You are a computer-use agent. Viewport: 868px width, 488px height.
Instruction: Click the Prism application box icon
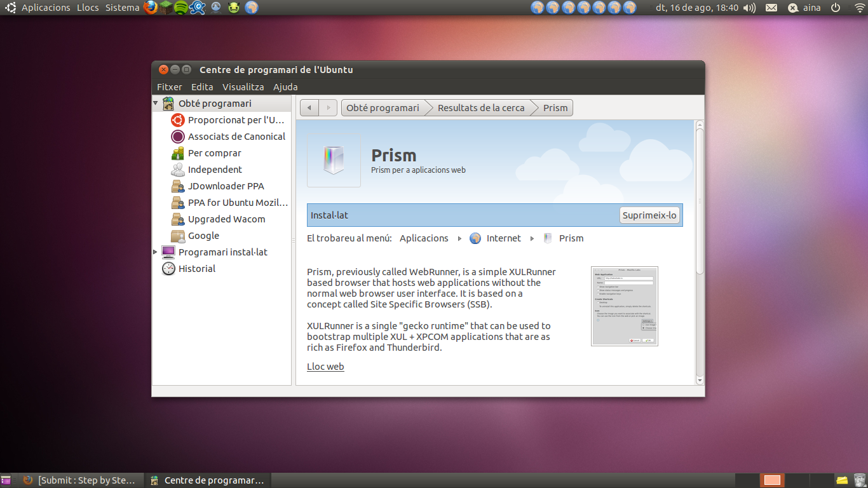pyautogui.click(x=334, y=160)
